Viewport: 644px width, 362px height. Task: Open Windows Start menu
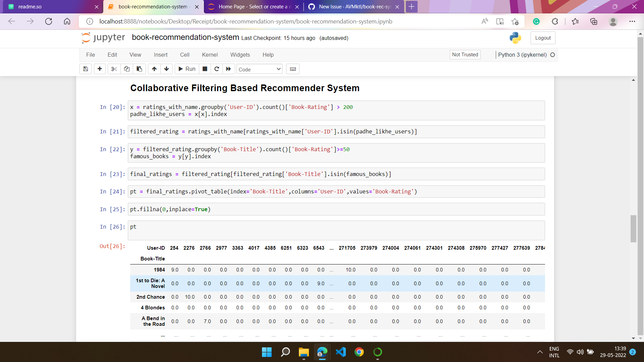point(267,352)
